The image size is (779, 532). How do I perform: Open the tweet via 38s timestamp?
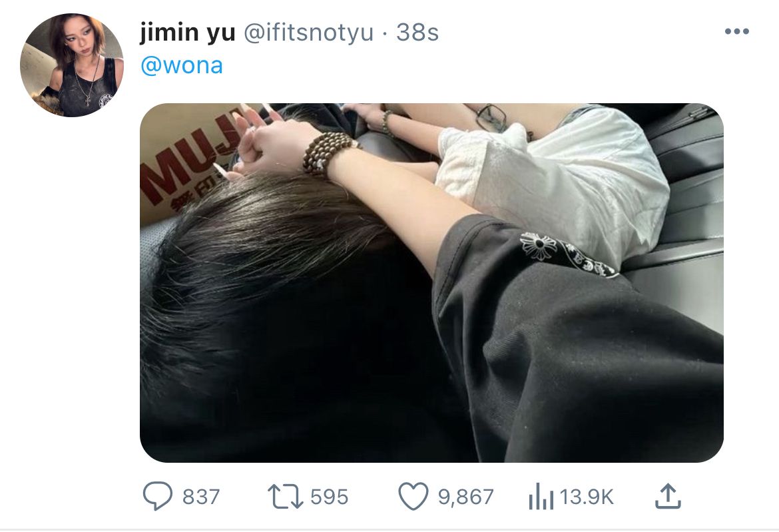417,33
